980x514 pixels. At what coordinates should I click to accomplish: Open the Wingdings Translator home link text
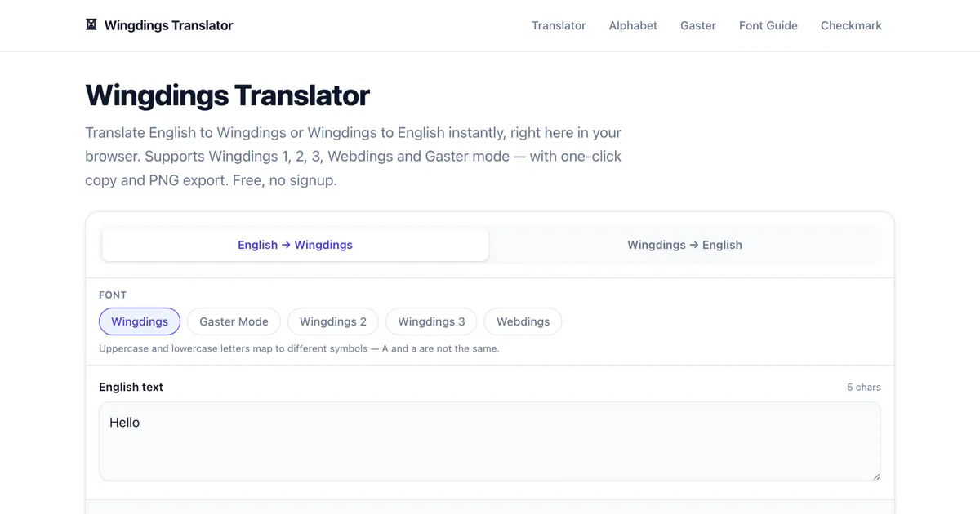[x=168, y=25]
